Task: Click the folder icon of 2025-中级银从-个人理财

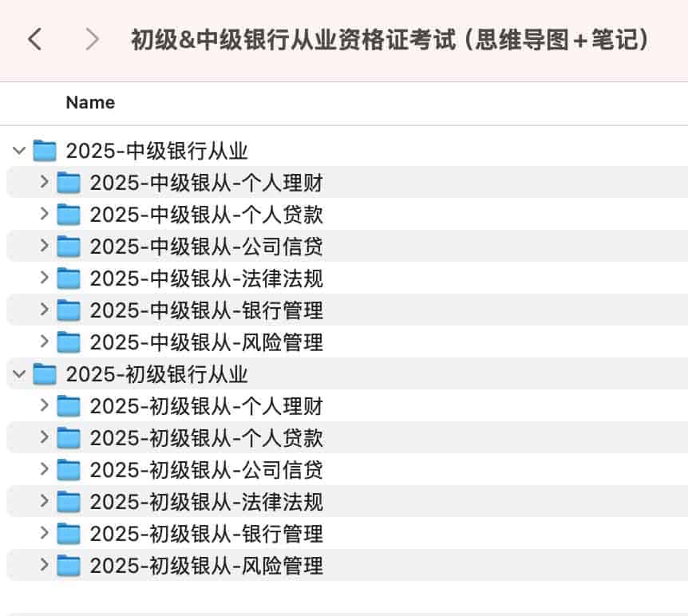Action: [69, 182]
